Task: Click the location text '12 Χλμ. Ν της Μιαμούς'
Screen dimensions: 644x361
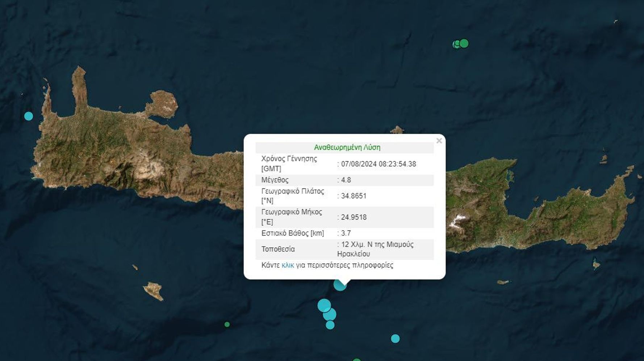Action: 377,244
